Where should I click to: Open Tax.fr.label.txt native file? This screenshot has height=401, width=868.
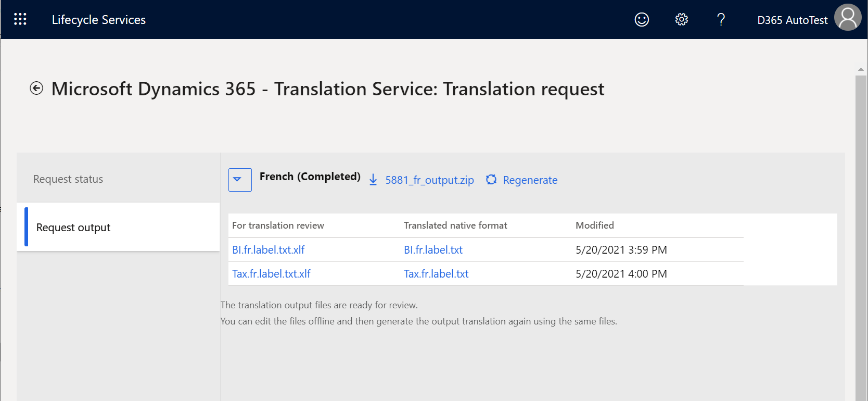click(436, 274)
